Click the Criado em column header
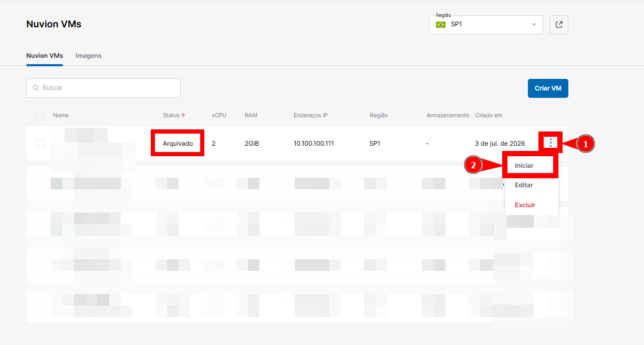This screenshot has width=644, height=345. pos(489,115)
